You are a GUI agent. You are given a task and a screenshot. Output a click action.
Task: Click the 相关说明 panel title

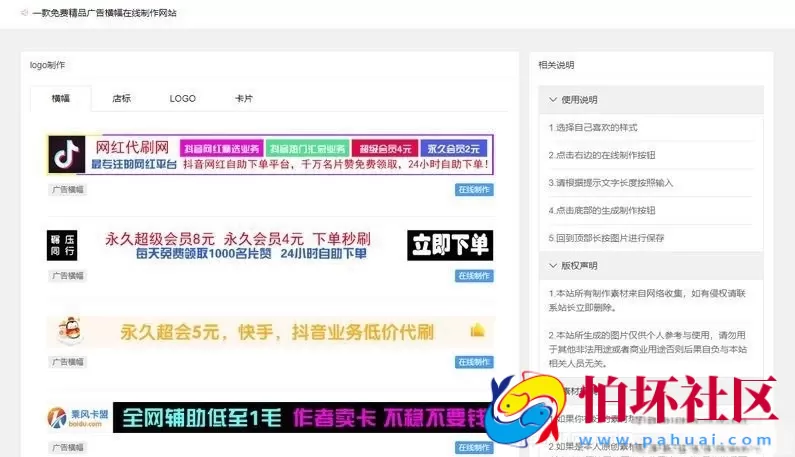556,65
